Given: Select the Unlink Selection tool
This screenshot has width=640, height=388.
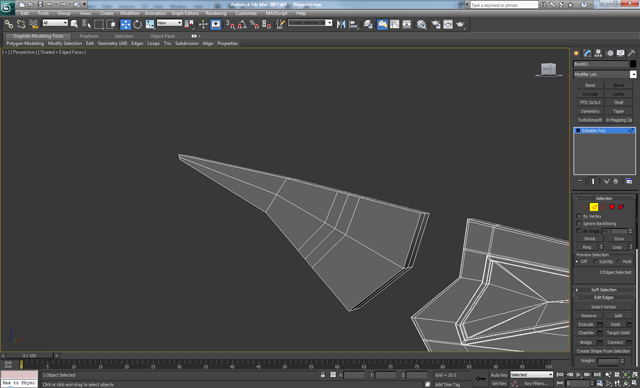Looking at the screenshot, I should click(x=21, y=24).
